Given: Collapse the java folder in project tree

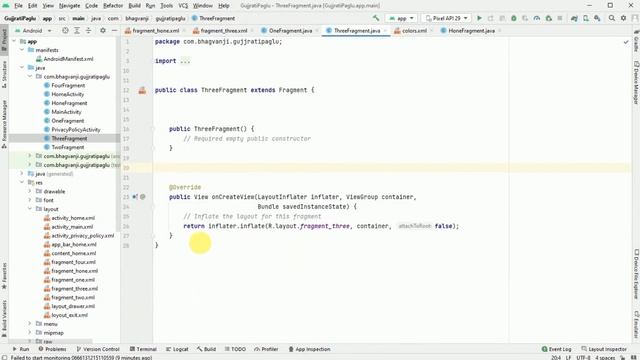Looking at the screenshot, I should click(22, 67).
